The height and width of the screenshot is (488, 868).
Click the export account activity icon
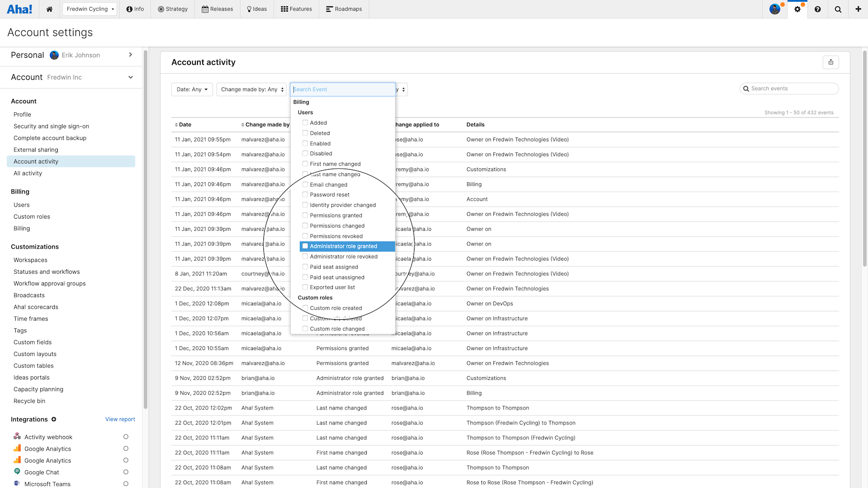[831, 62]
